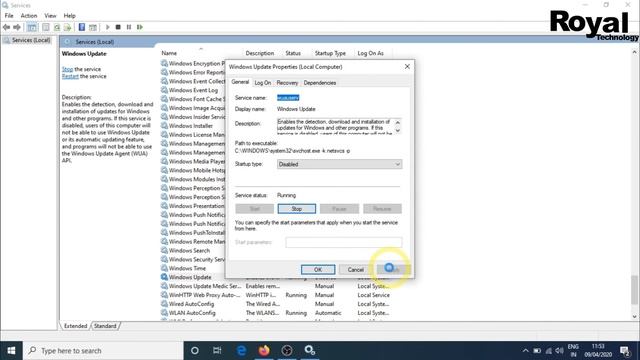Switch to the Standard view tab
Viewport: 640px width, 360px height.
105,326
